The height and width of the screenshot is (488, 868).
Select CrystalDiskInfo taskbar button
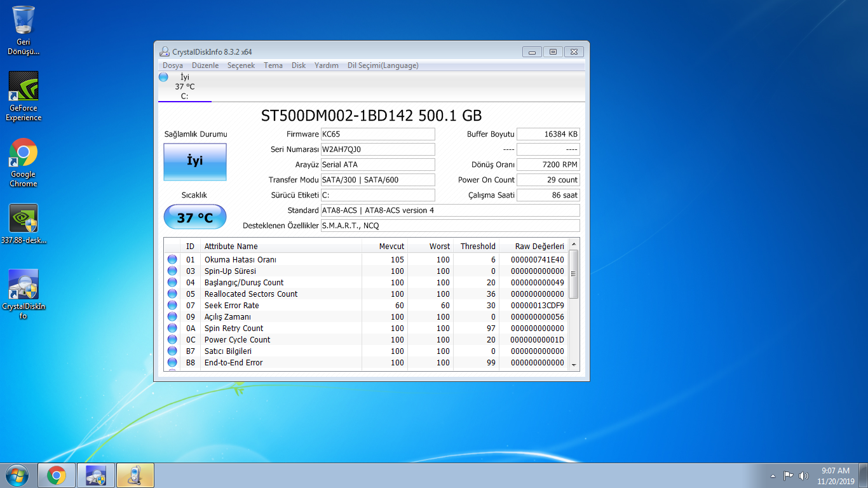pyautogui.click(x=96, y=475)
